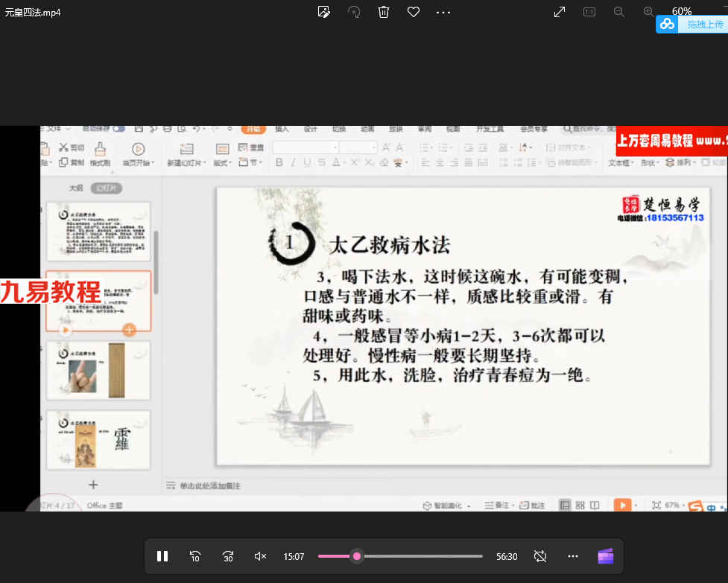This screenshot has height=583, width=728.
Task: Enter fullscreen with diagonal arrows icon
Action: pyautogui.click(x=560, y=12)
